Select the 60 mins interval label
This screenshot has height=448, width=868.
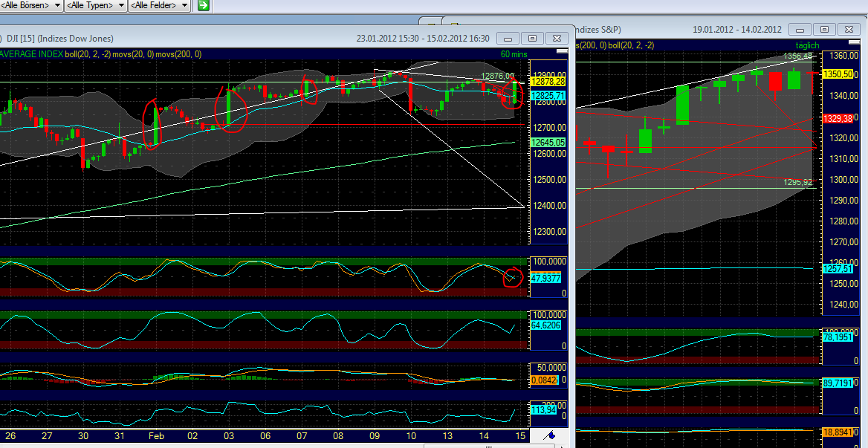click(513, 54)
